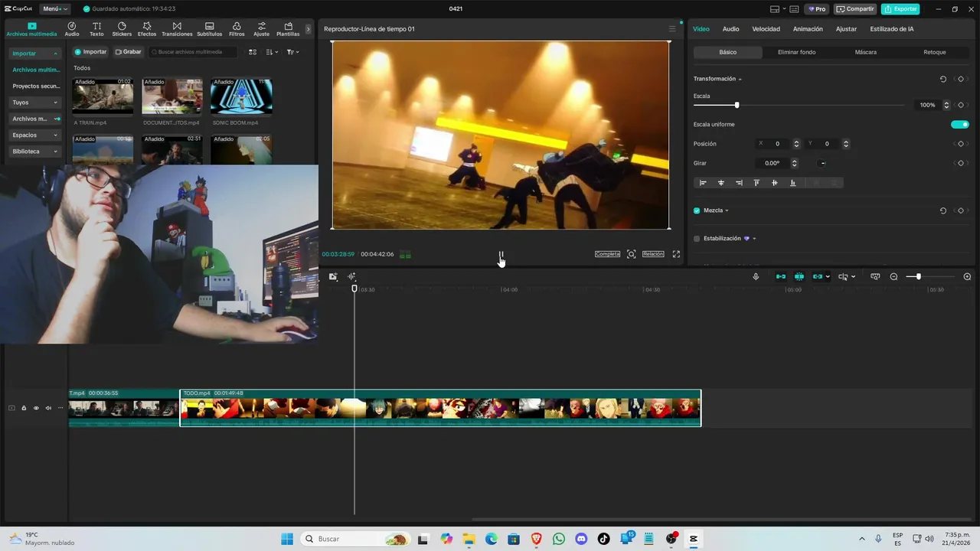This screenshot has width=980, height=551.
Task: Show more toolbar categories arrow
Action: click(309, 29)
